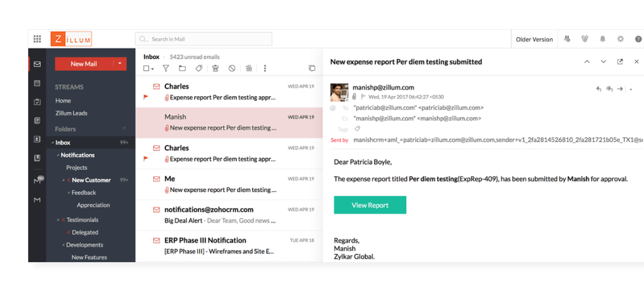Screen dimensions: 644x302
Task: Click the Zillum logo
Action: (71, 39)
